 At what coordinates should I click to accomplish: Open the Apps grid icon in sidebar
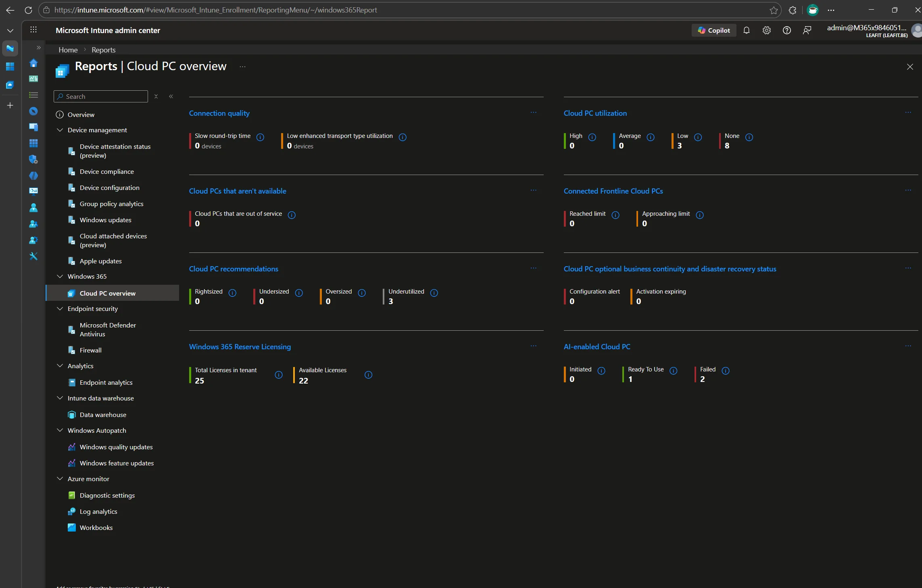click(x=33, y=143)
